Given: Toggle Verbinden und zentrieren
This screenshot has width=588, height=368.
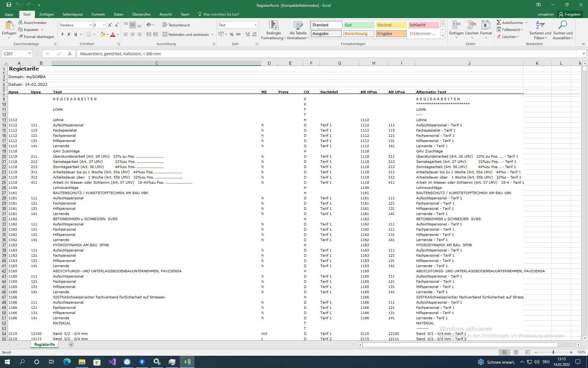Looking at the screenshot, I should coord(186,34).
